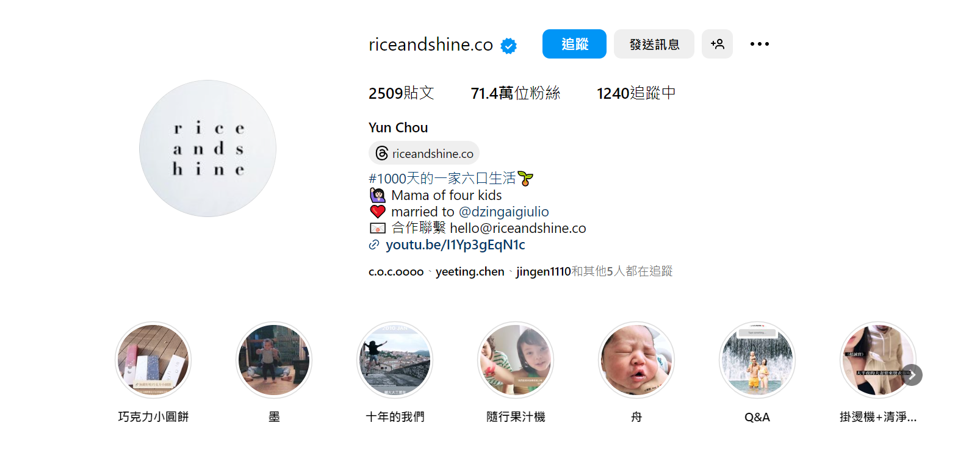Click the Threads icon riceandshine.co badge
980x453 pixels.
(x=424, y=153)
